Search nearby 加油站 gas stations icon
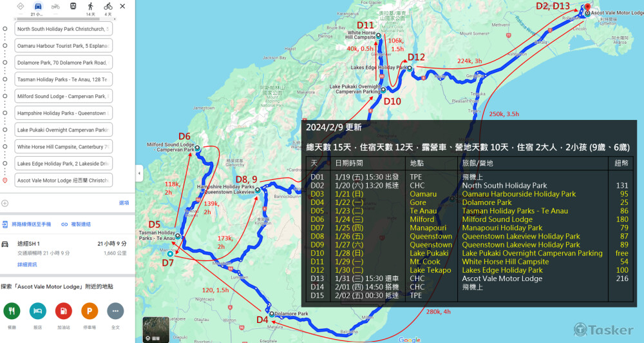The height and width of the screenshot is (343, 644). (64, 311)
